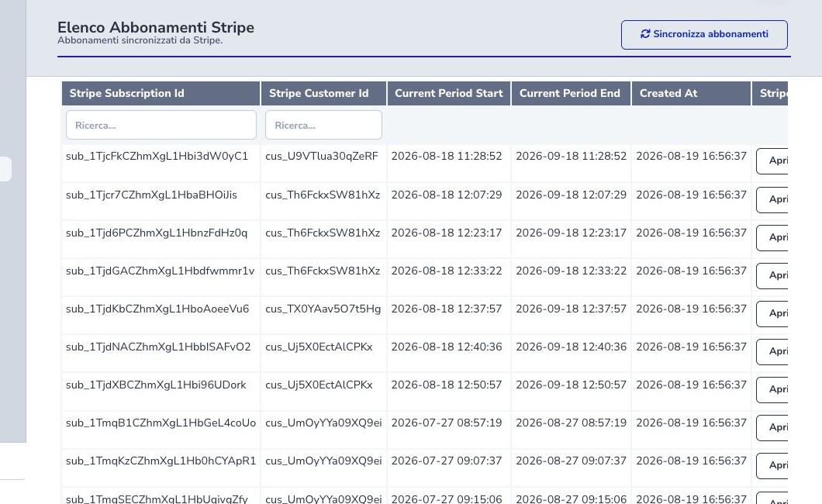Click period end 2026-09-18 12:50:57
822x504 pixels.
[x=571, y=385]
